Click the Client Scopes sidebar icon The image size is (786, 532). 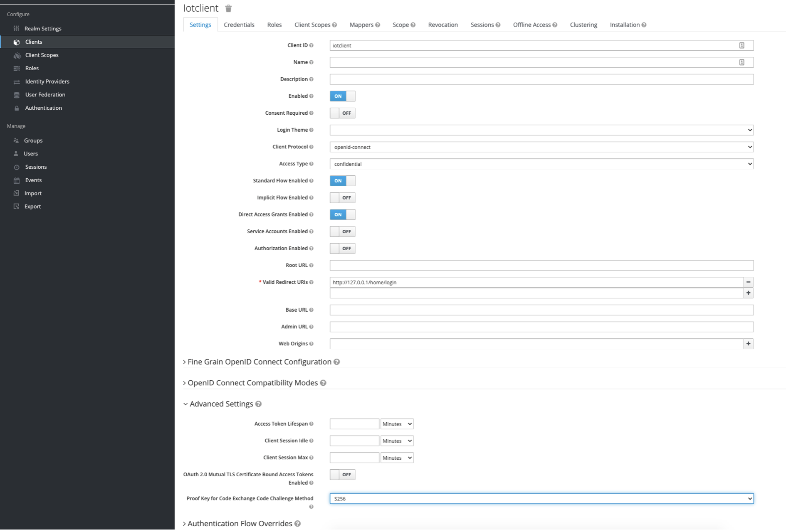tap(17, 55)
